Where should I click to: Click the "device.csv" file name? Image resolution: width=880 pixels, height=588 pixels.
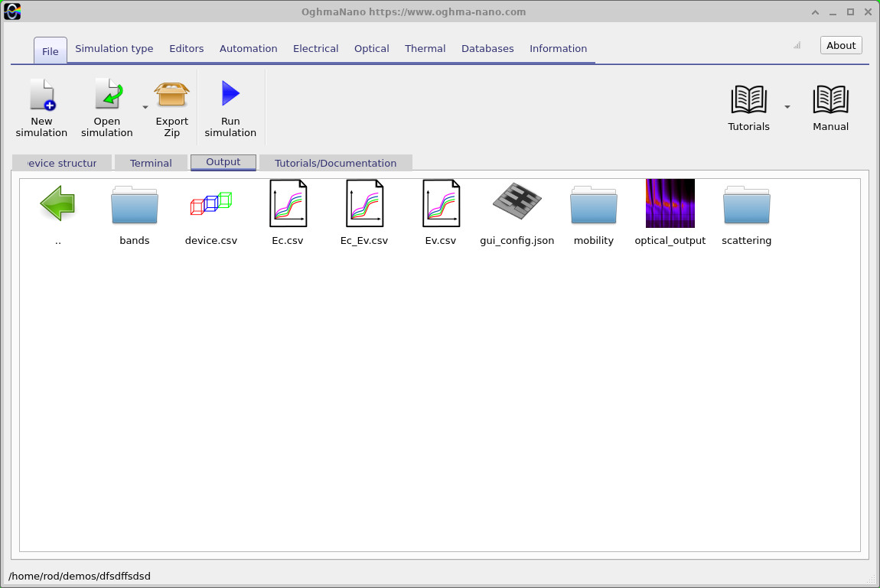tap(211, 240)
